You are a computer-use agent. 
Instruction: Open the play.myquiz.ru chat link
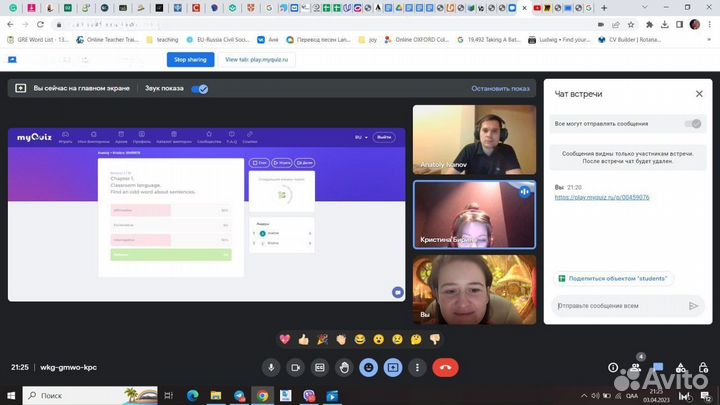[601, 197]
